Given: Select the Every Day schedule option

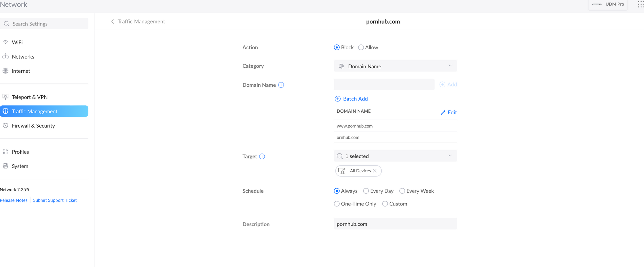Looking at the screenshot, I should [x=366, y=191].
